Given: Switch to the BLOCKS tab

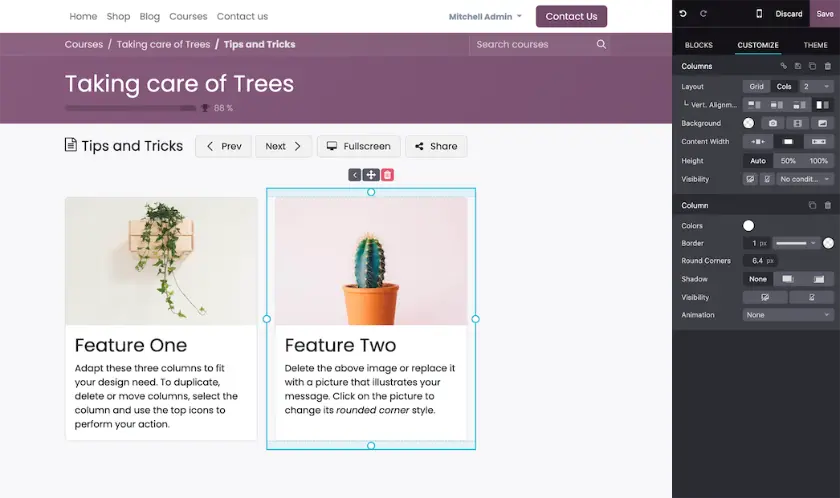Looking at the screenshot, I should [699, 45].
